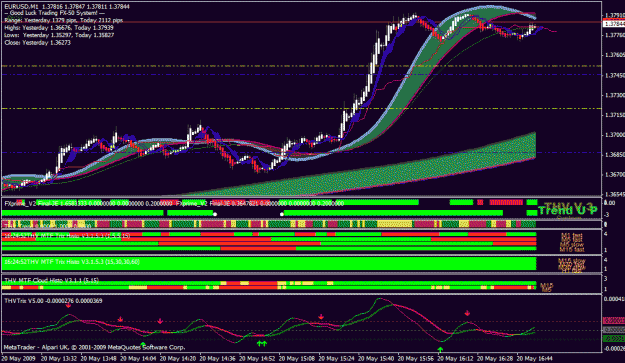
Task: Click the '20 May 2009' time axis label
Action: 18,358
